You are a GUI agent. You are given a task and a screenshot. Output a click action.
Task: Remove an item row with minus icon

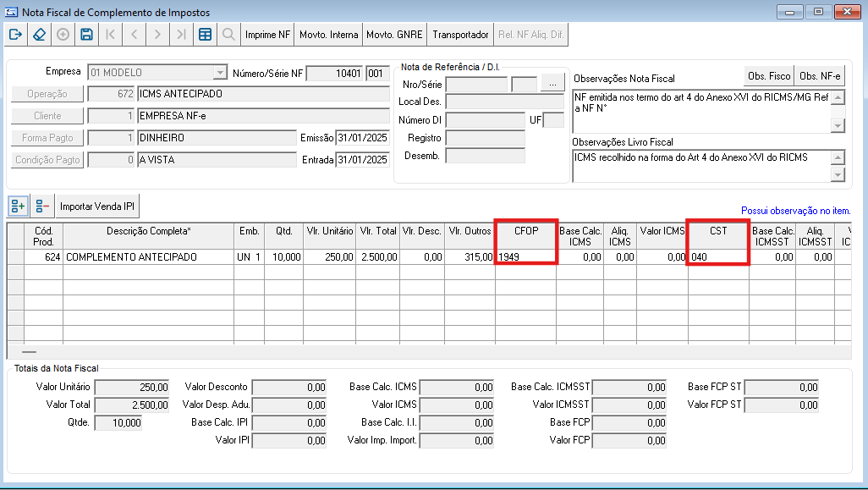point(42,206)
